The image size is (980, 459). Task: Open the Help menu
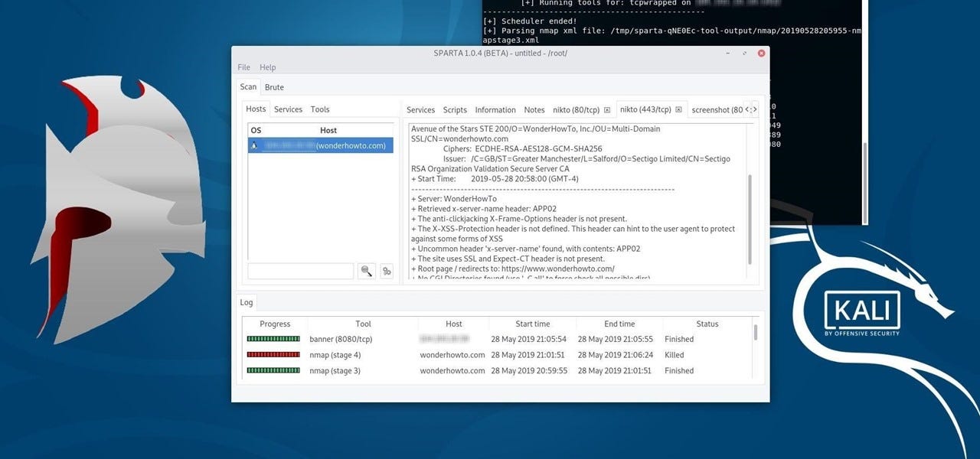267,67
